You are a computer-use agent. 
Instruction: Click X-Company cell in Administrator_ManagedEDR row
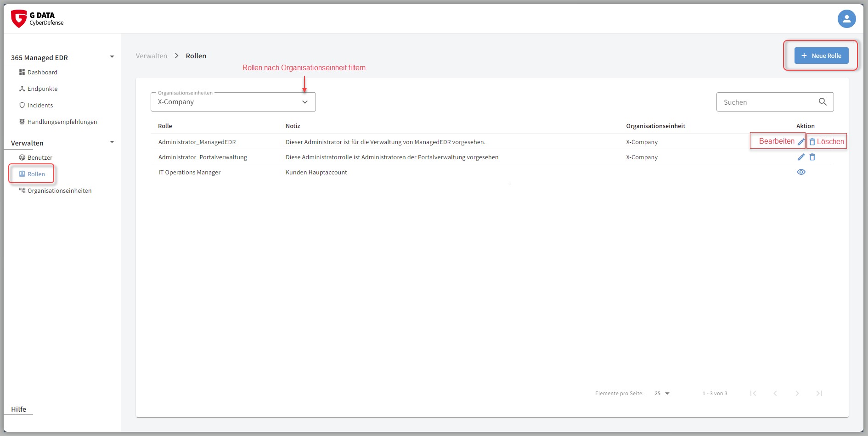coord(642,142)
